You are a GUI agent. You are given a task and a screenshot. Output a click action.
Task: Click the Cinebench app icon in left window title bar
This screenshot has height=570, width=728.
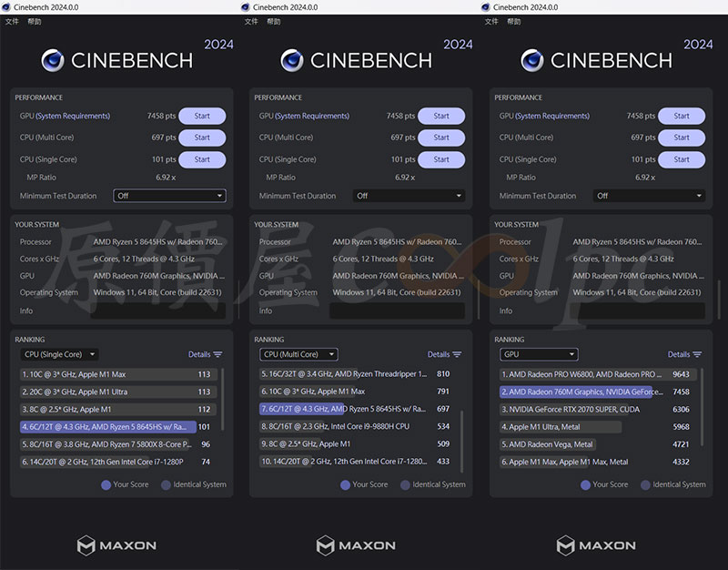click(x=6, y=7)
